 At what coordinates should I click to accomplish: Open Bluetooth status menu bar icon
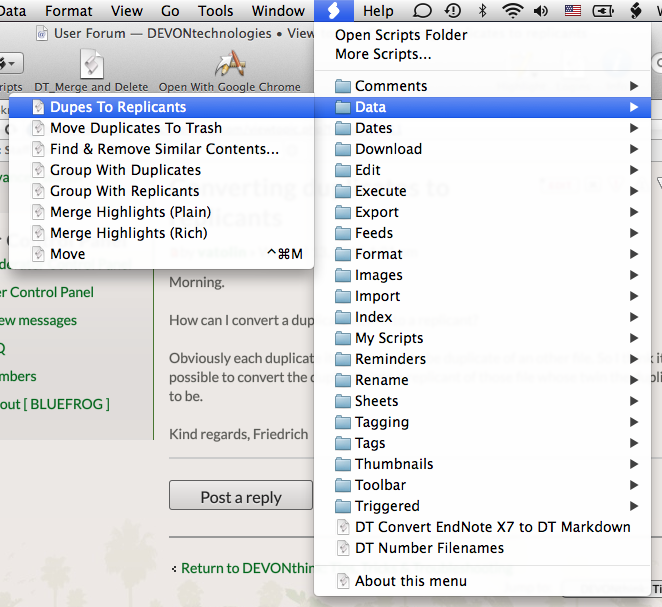click(482, 11)
